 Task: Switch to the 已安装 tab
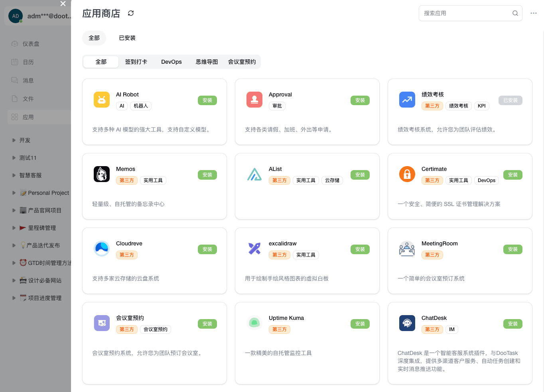coord(127,38)
